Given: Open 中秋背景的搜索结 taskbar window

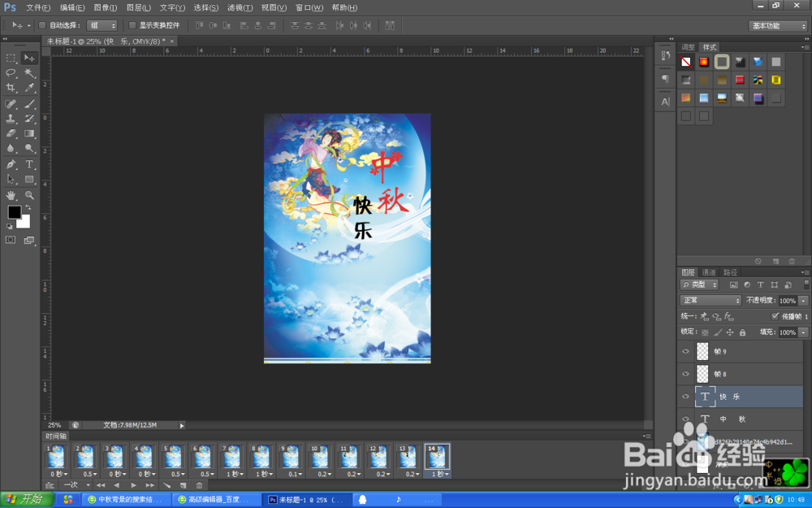Looking at the screenshot, I should [127, 500].
